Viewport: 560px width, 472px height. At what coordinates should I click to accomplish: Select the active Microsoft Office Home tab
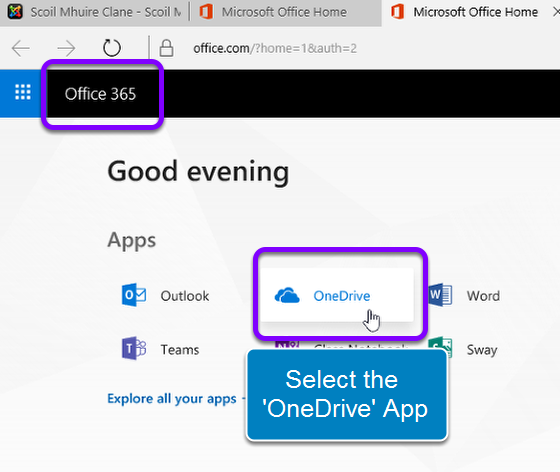click(471, 12)
